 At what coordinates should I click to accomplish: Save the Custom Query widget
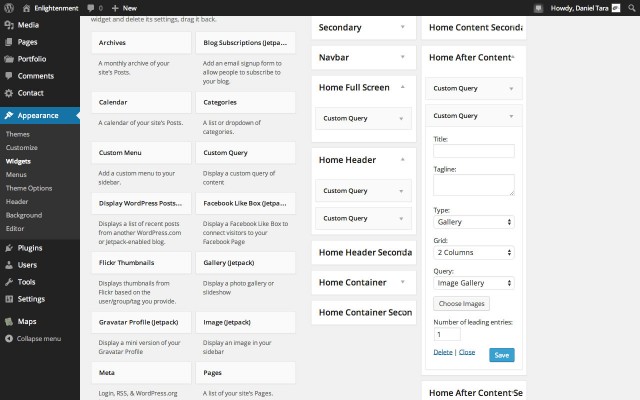pos(501,354)
